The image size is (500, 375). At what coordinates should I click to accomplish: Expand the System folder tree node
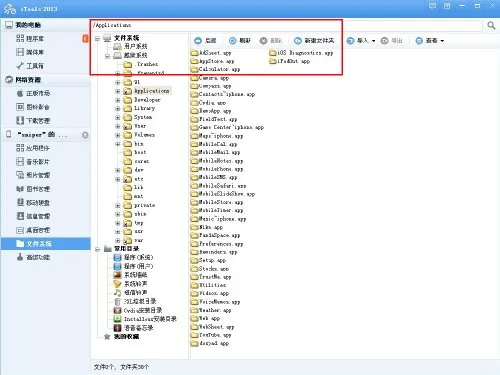click(x=118, y=117)
